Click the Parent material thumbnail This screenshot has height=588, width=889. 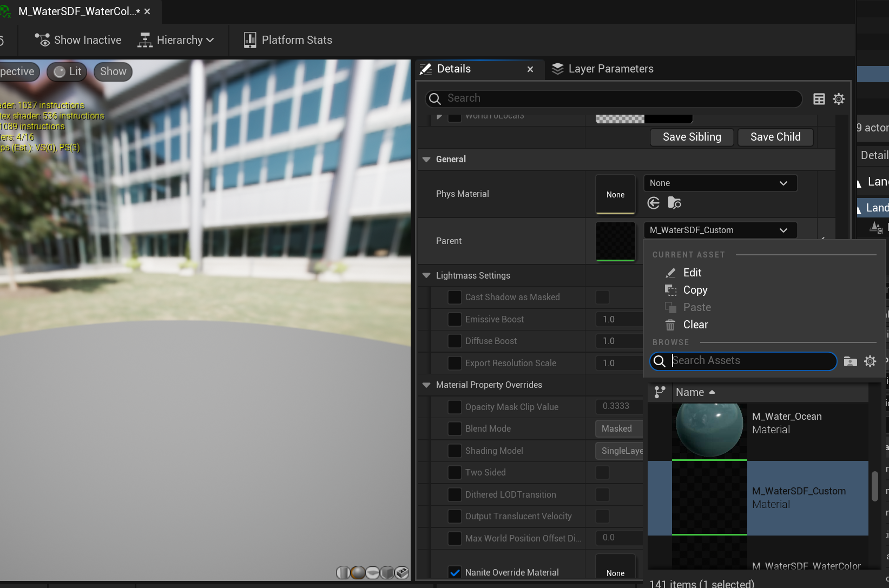click(x=616, y=241)
